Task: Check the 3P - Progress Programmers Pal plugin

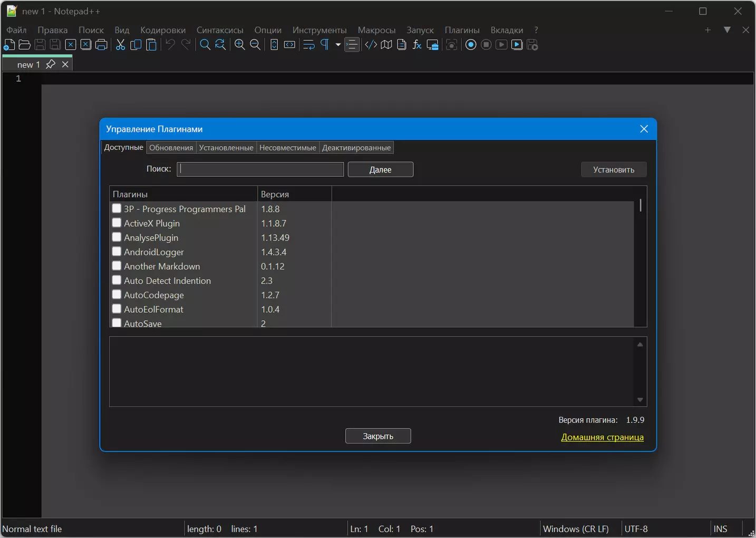Action: tap(117, 208)
